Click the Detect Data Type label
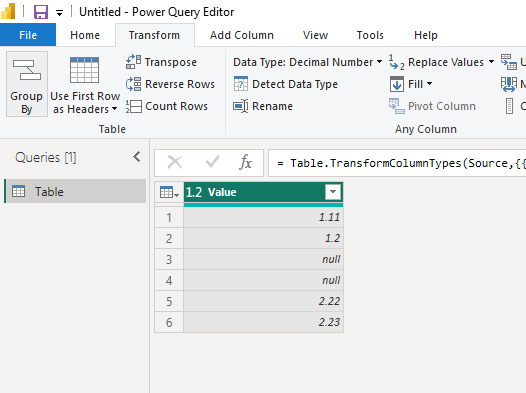 [295, 84]
